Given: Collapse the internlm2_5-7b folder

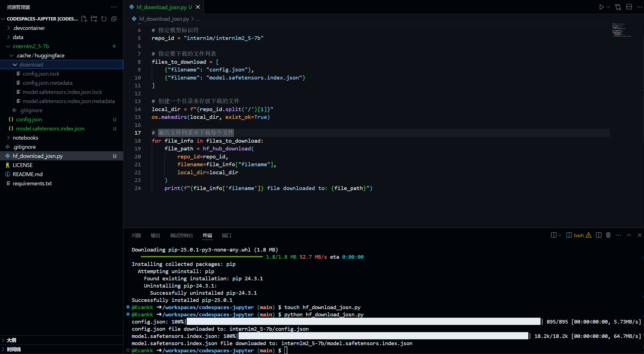Looking at the screenshot, I should click(62, 46).
